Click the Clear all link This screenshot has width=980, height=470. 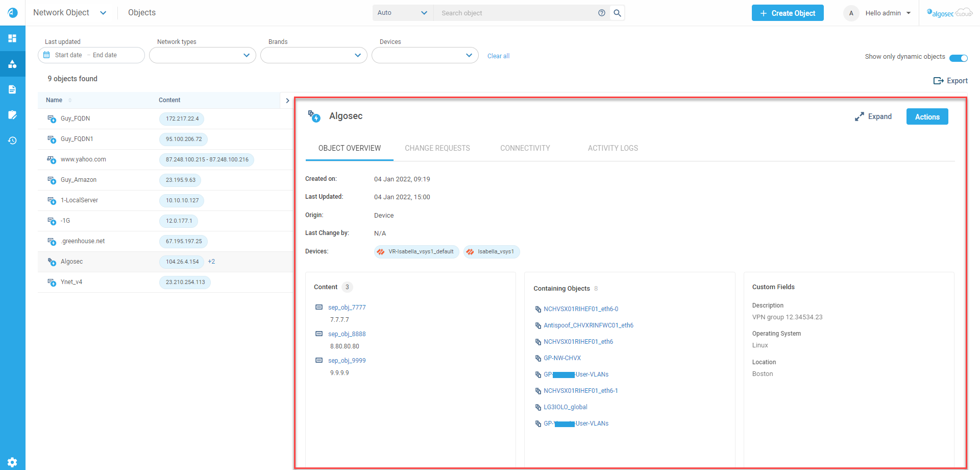click(x=498, y=56)
